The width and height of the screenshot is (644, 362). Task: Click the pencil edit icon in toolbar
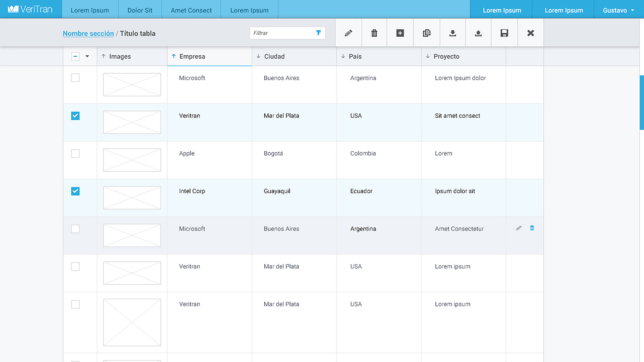coord(348,33)
